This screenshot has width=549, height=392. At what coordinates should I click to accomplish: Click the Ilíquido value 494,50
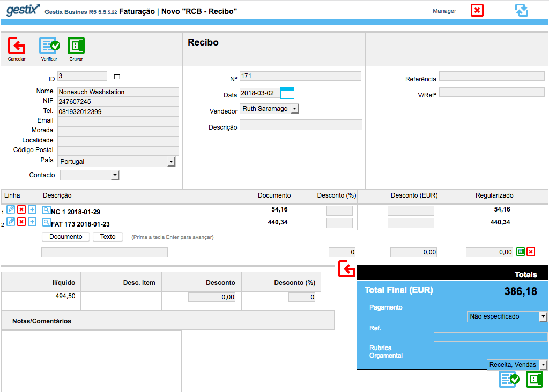pyautogui.click(x=65, y=296)
